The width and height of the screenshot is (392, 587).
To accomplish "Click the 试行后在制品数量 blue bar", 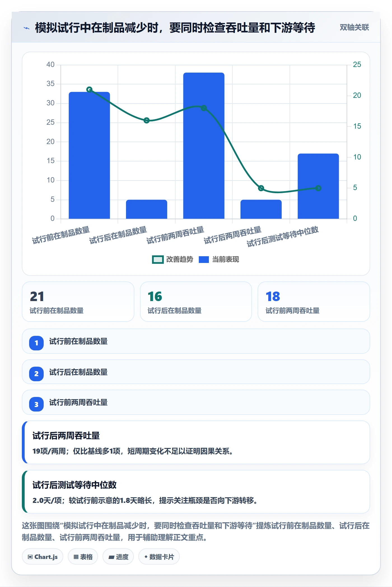I will pyautogui.click(x=146, y=209).
